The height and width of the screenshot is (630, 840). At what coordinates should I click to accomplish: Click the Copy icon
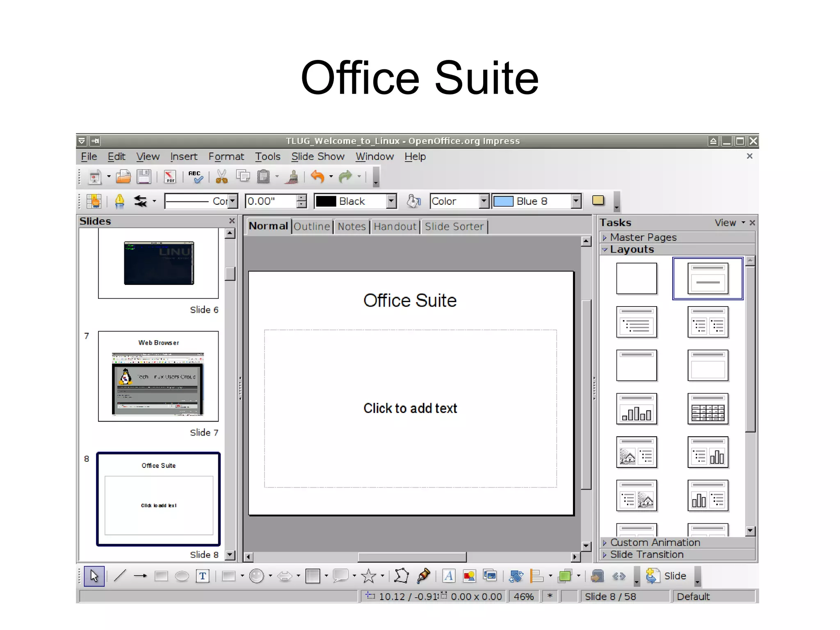[243, 176]
